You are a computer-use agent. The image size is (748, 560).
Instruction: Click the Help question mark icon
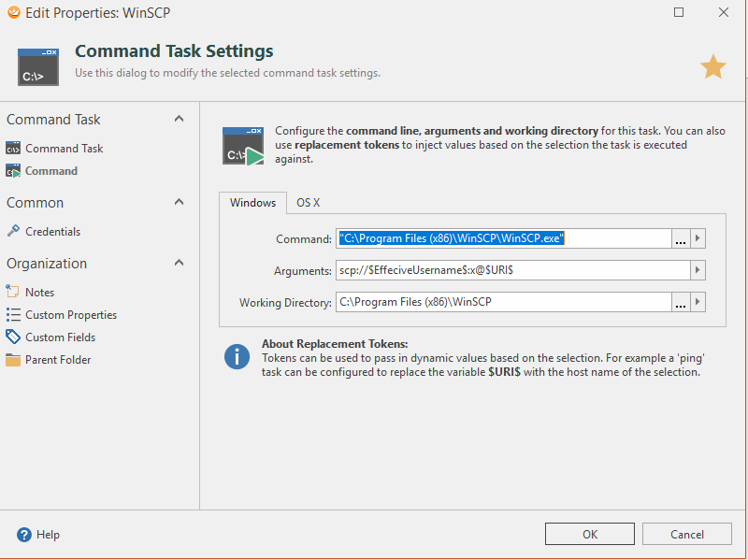[x=24, y=535]
